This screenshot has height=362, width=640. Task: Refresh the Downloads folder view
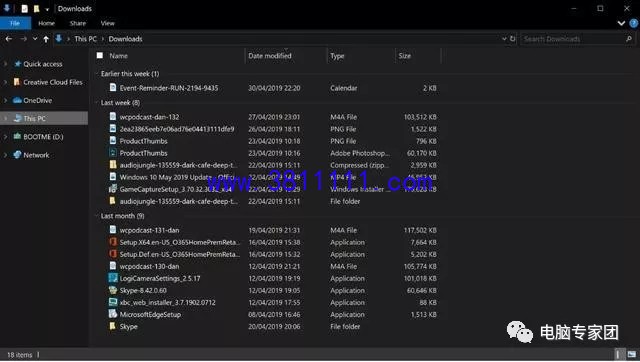pos(513,39)
